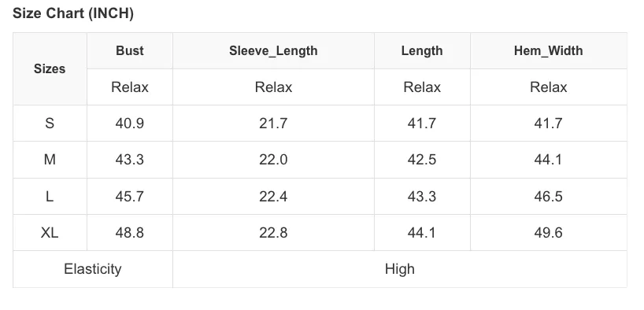This screenshot has width=644, height=310.
Task: Click sleeve length value 22.8
Action: [273, 233]
